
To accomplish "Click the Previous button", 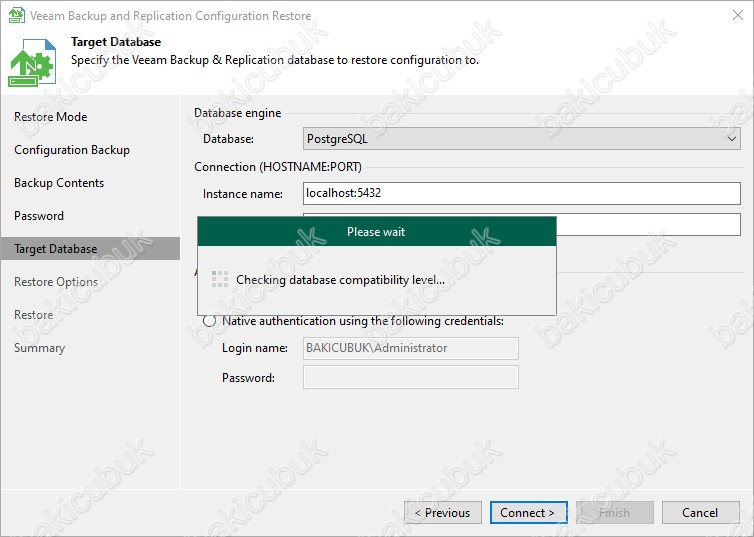I will 443,513.
